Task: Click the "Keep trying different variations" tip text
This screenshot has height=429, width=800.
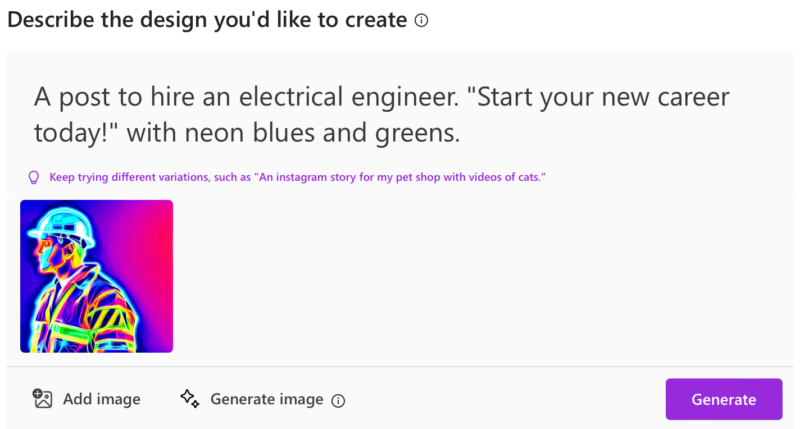Action: pyautogui.click(x=150, y=177)
